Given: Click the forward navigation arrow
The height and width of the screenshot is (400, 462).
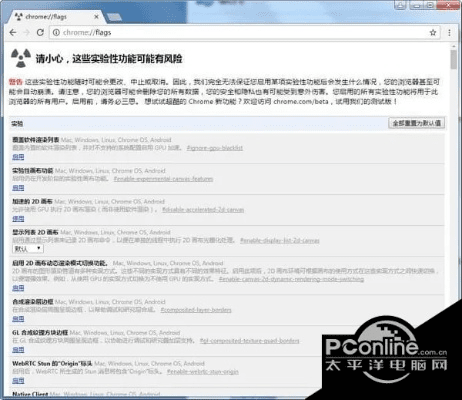Looking at the screenshot, I should point(27,32).
